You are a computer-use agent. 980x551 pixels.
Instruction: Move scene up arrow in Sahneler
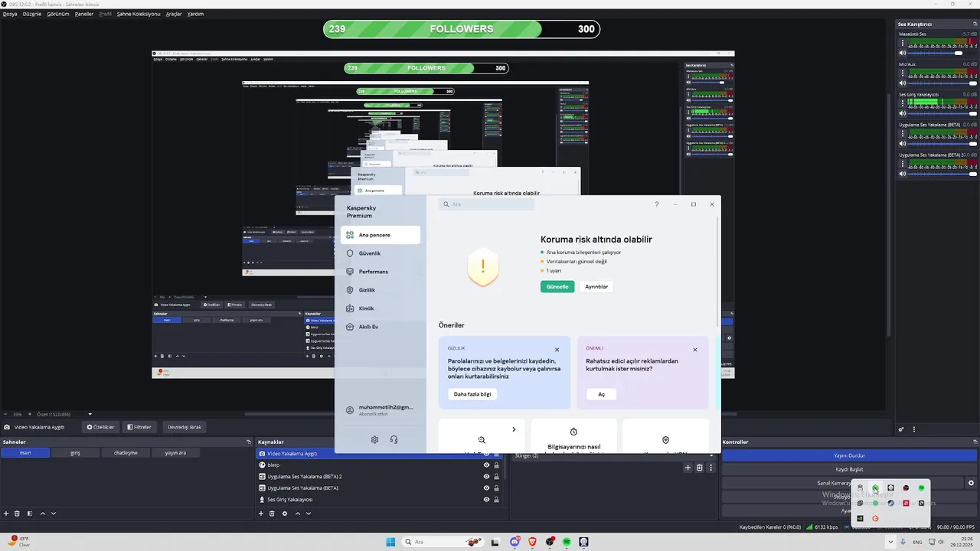pyautogui.click(x=43, y=514)
